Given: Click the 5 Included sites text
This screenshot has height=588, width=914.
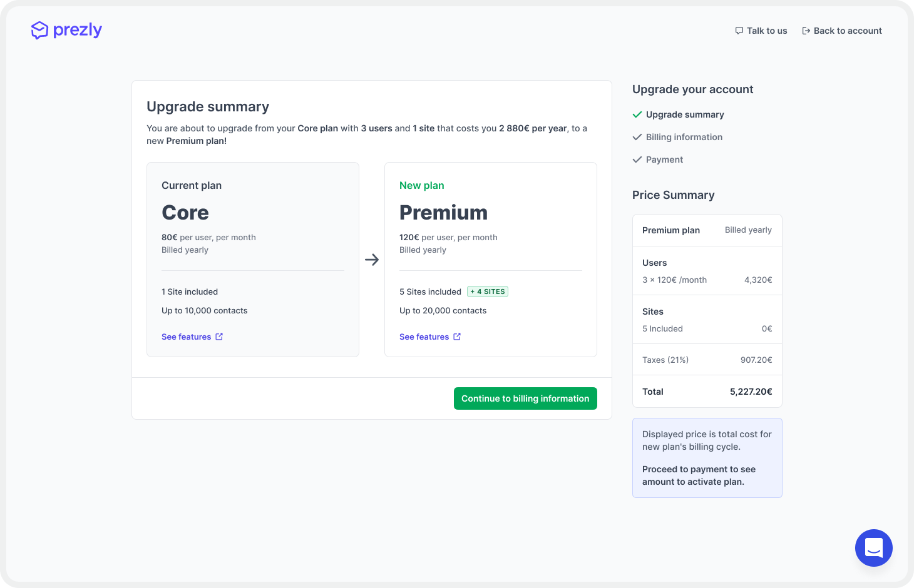Looking at the screenshot, I should (662, 328).
